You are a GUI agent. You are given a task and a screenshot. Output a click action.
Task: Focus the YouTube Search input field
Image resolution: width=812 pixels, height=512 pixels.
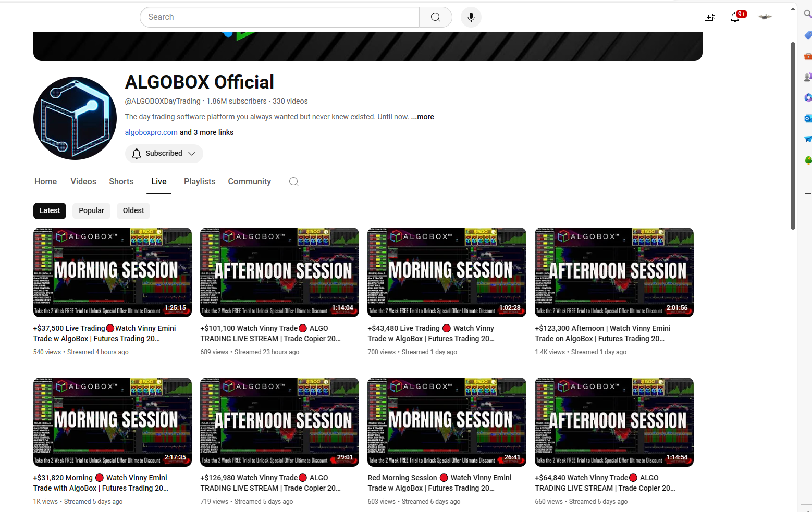coord(280,17)
